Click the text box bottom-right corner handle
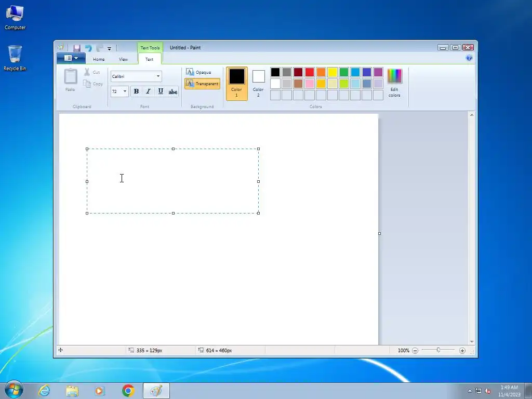 click(259, 213)
